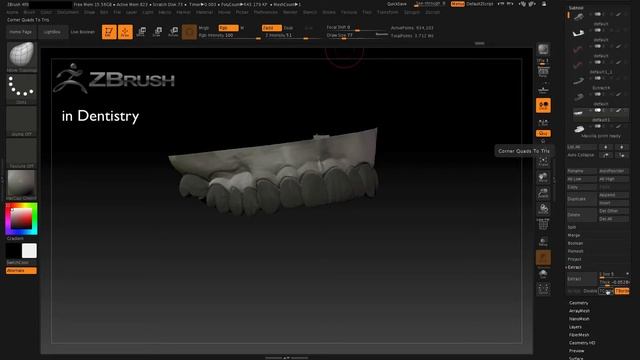Open the Document menu
Image resolution: width=640 pixels, height=360 pixels.
pyautogui.click(x=68, y=12)
